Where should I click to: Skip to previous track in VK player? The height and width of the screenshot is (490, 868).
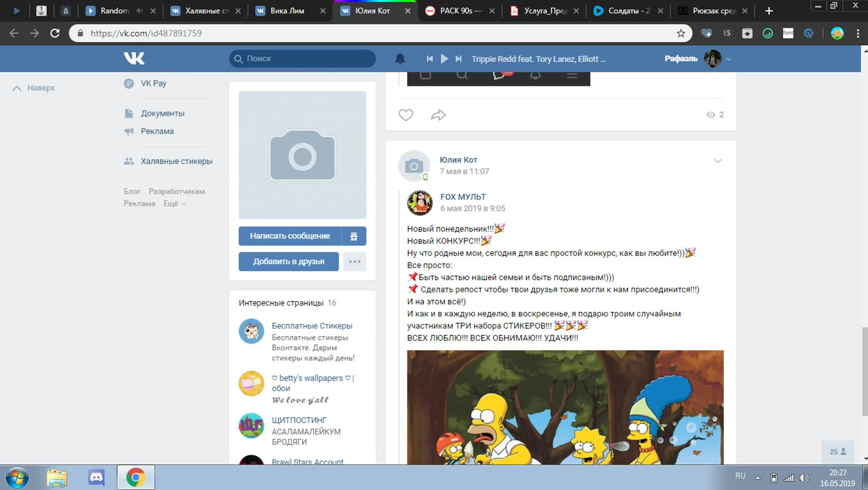click(x=430, y=59)
